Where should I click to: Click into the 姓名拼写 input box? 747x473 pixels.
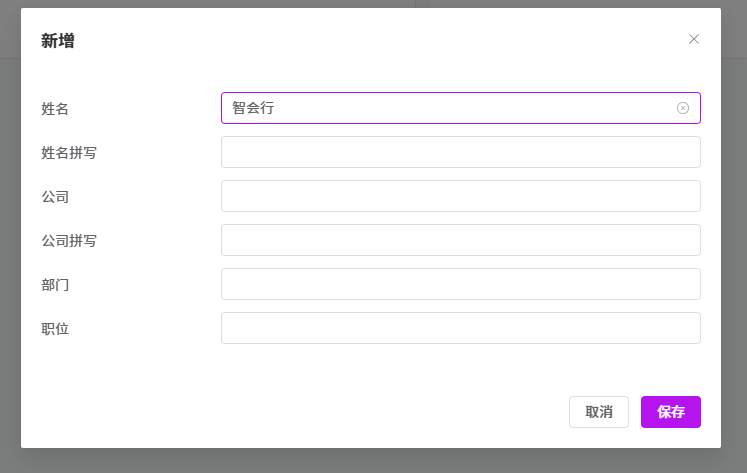460,152
